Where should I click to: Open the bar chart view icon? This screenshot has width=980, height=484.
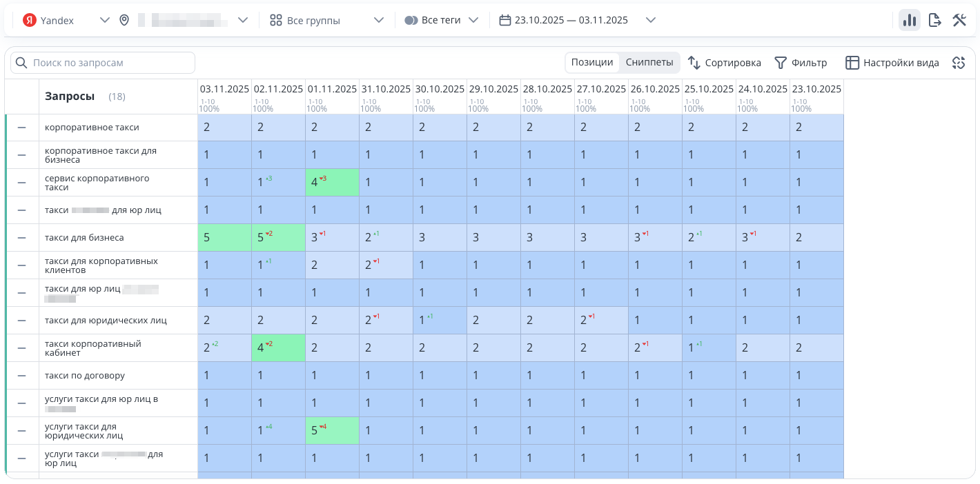[x=909, y=20]
